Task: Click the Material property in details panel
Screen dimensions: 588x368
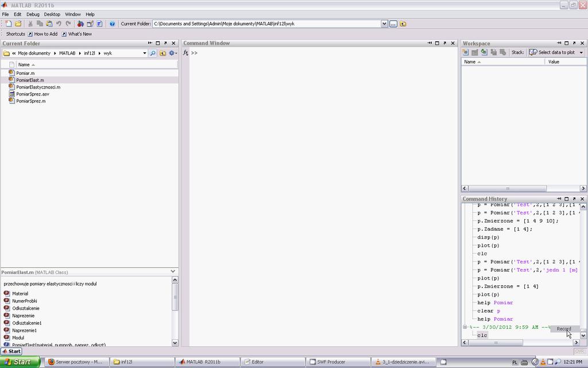Action: (x=20, y=294)
